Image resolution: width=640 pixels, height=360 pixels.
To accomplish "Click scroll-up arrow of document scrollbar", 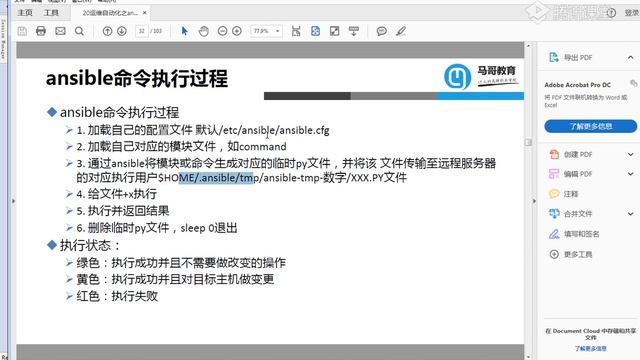I will pyautogui.click(x=528, y=46).
